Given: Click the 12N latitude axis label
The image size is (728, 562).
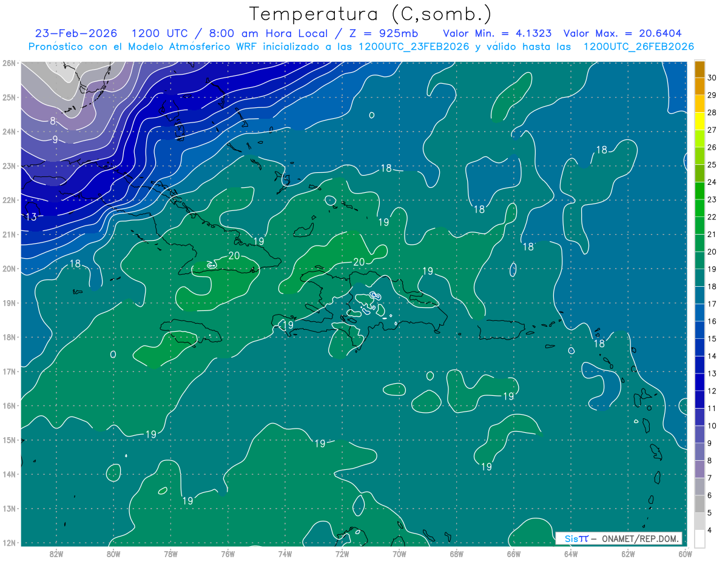Looking at the screenshot, I should pyautogui.click(x=8, y=543).
